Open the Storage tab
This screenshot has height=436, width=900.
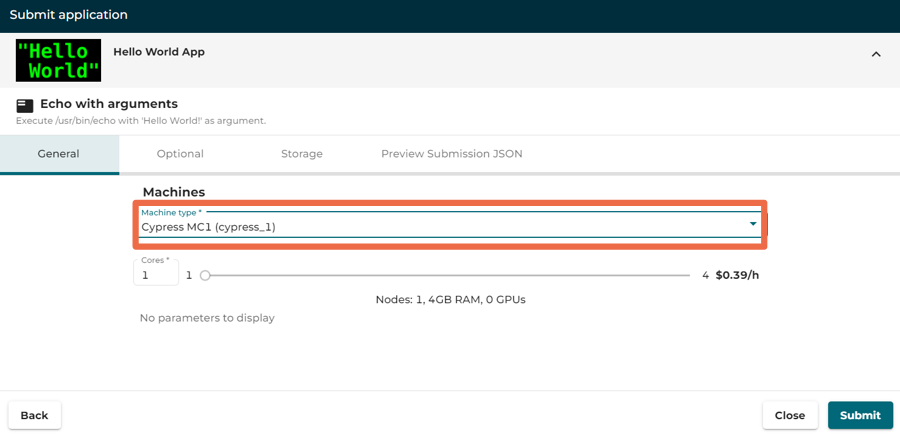(302, 154)
